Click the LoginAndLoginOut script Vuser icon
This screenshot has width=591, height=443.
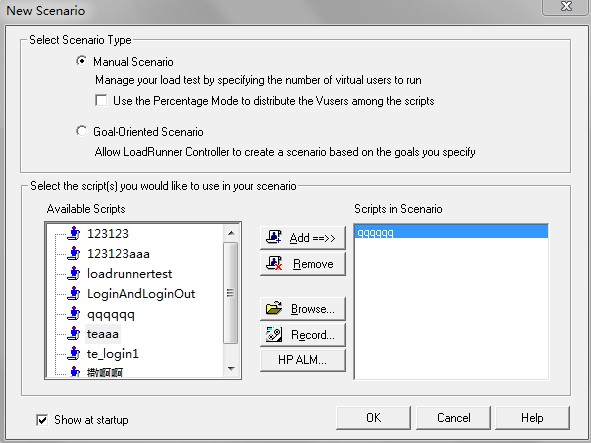[x=74, y=293]
